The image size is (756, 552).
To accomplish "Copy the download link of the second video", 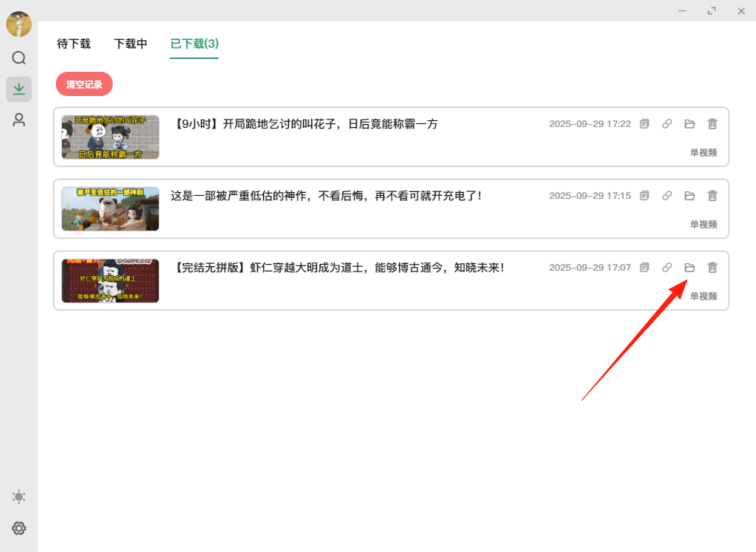I will 666,195.
